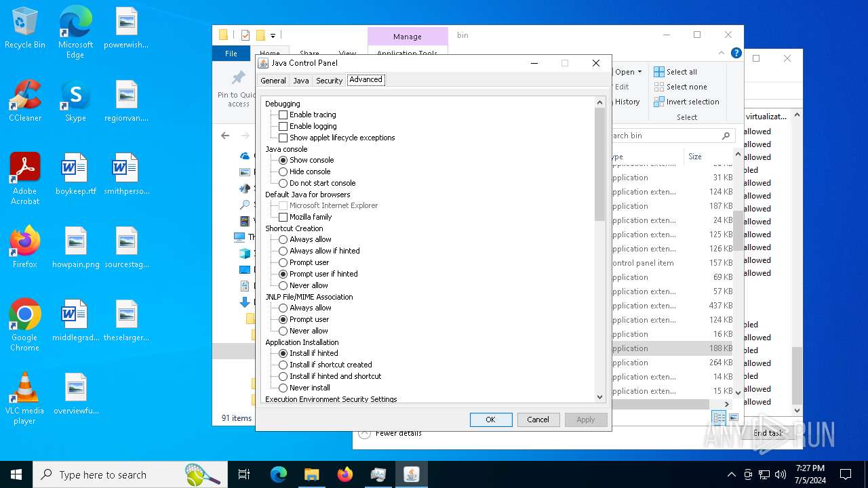
Task: Select Install if shortcut created
Action: pos(283,365)
